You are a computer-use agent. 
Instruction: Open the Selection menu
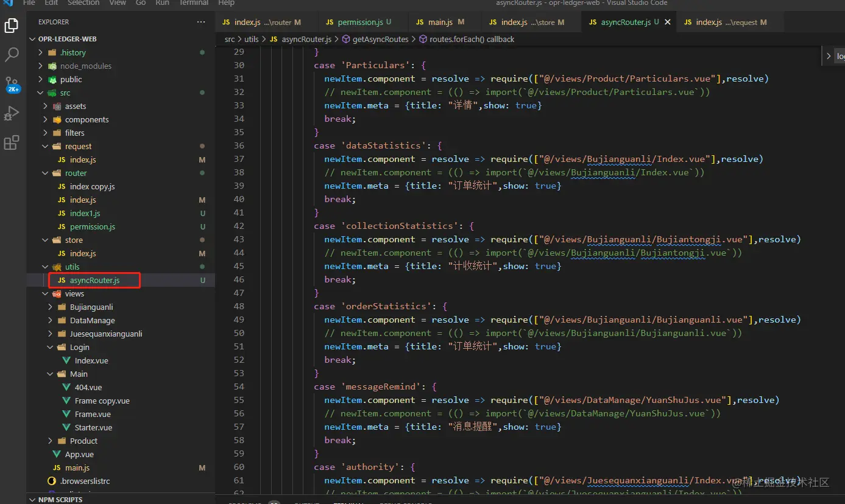pyautogui.click(x=83, y=2)
